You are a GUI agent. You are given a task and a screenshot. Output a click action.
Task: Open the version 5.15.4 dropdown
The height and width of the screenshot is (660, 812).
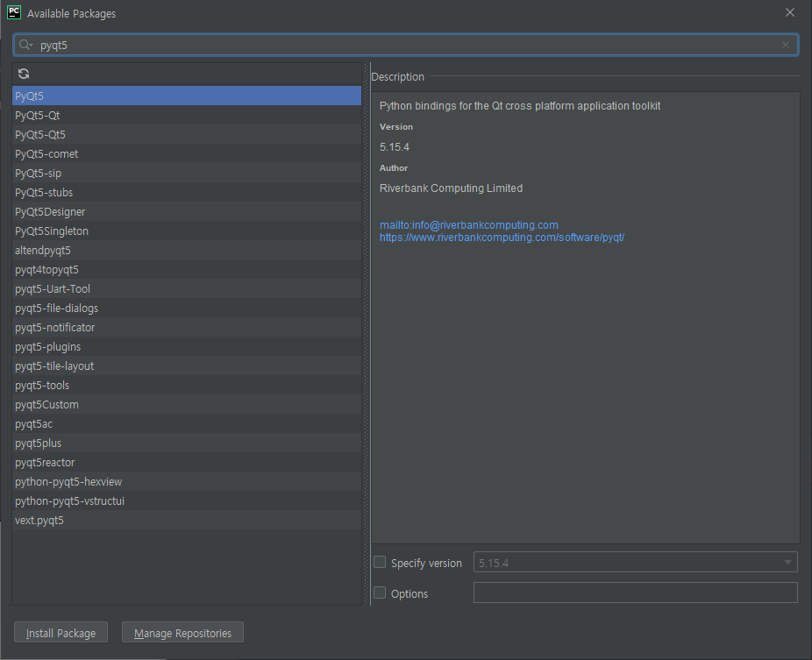[x=636, y=562]
